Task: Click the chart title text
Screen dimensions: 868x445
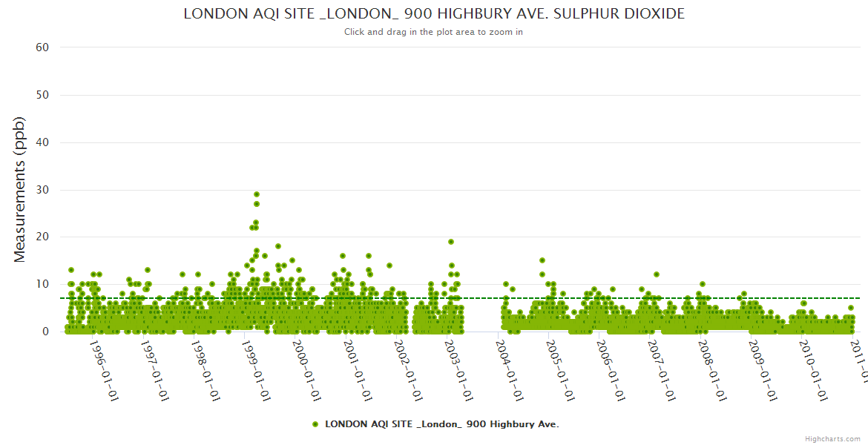Action: 434,14
